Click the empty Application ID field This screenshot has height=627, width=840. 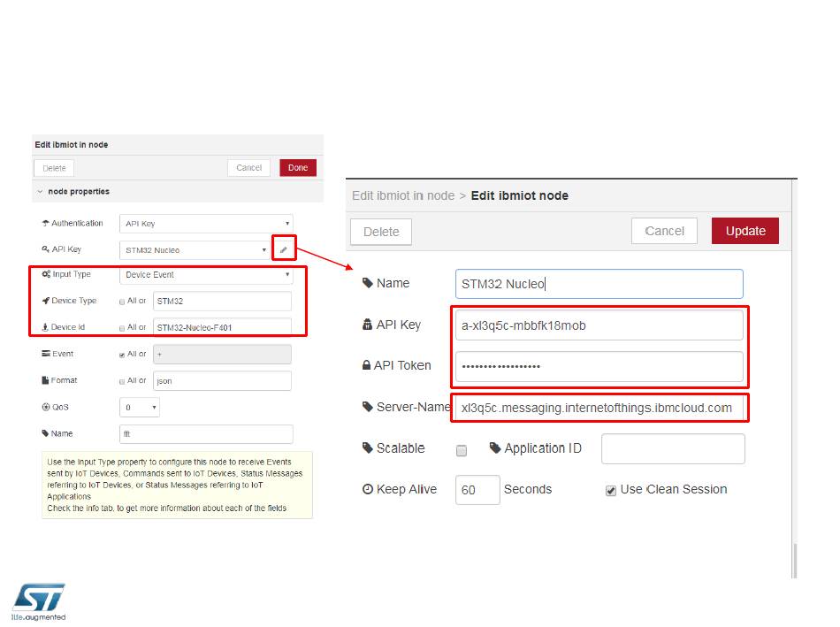tap(673, 448)
